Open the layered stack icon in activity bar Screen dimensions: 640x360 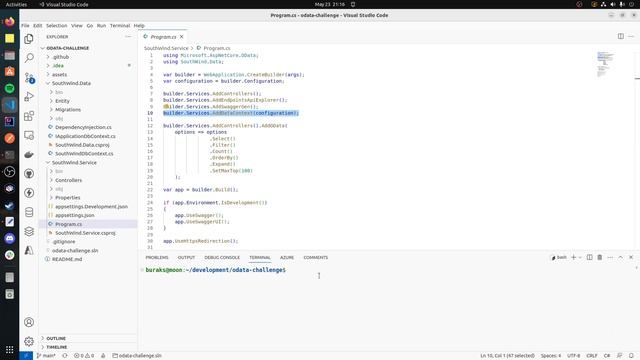click(x=29, y=231)
